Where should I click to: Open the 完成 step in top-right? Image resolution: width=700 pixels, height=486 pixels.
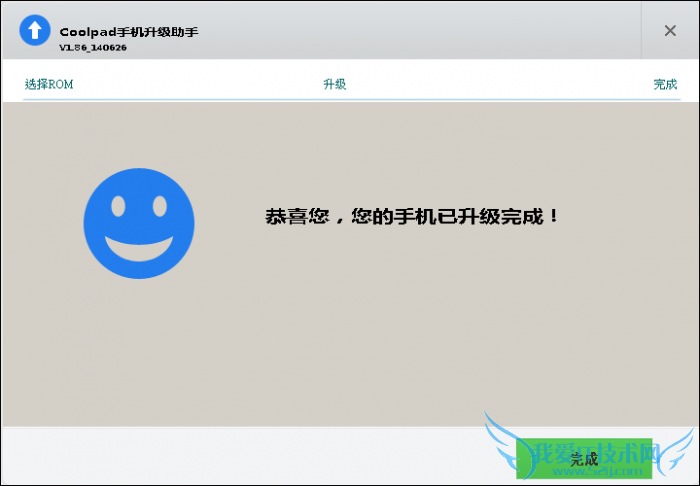[x=665, y=84]
